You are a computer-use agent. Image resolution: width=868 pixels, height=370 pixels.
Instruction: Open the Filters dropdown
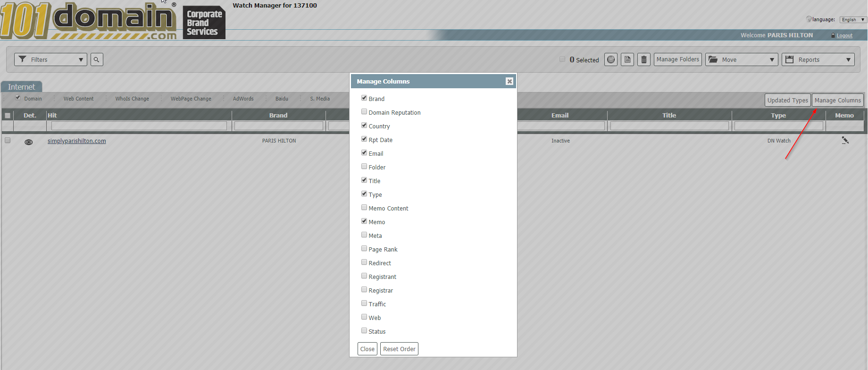coord(50,59)
